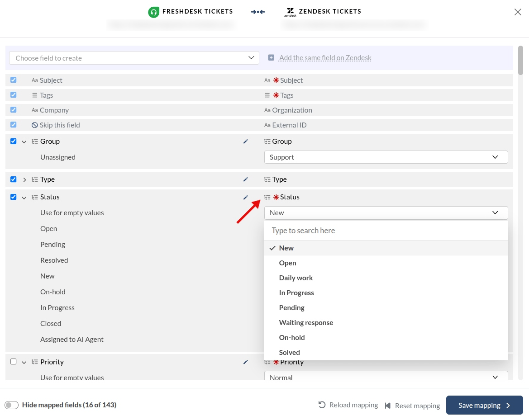Image resolution: width=529 pixels, height=420 pixels.
Task: Click the list icon beside Zendesk Status
Action: point(267,197)
